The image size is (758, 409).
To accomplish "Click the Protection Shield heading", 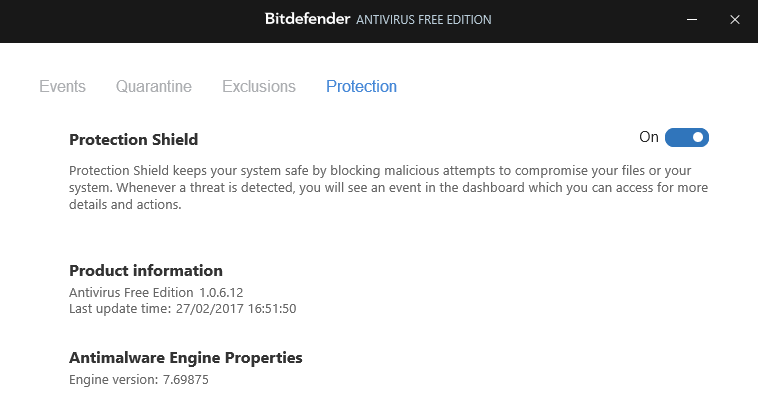I will [x=133, y=139].
